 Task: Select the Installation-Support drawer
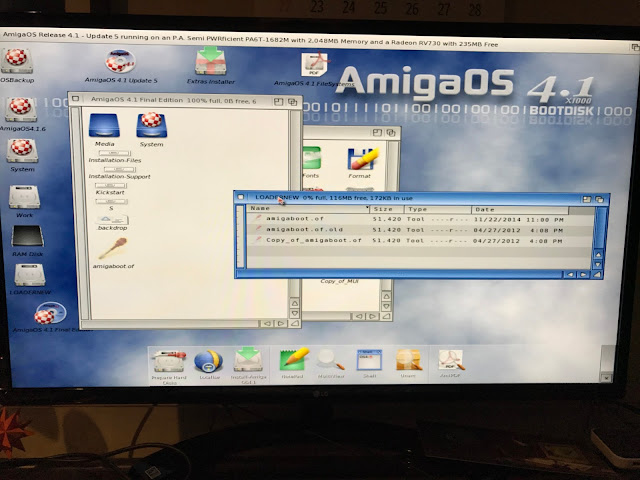(x=120, y=169)
